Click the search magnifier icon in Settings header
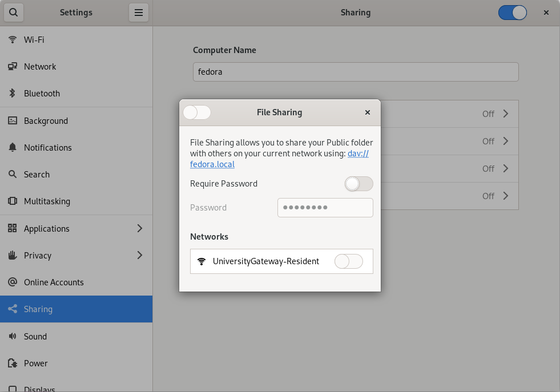Image resolution: width=560 pixels, height=392 pixels. (x=14, y=13)
